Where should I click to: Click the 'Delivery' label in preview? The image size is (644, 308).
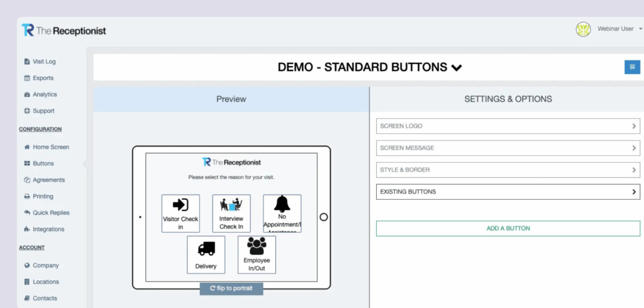(x=206, y=266)
